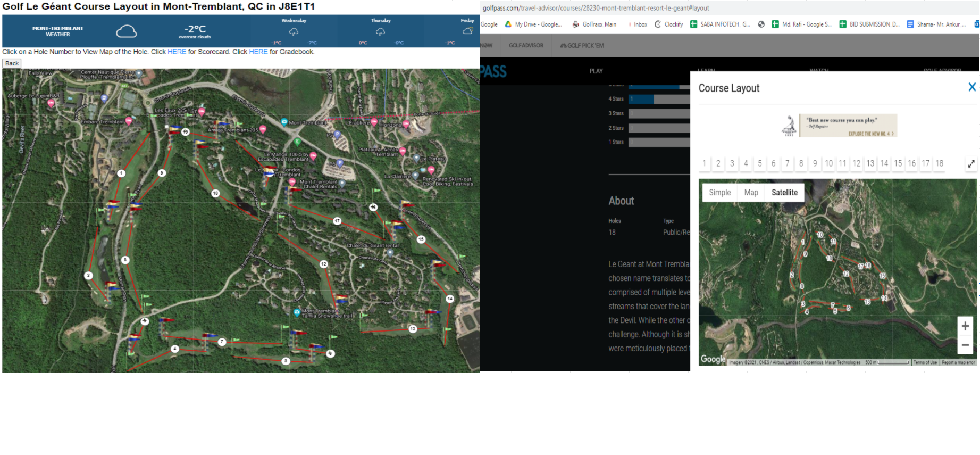The image size is (980, 455).
Task: Click the Back button above left map
Action: [12, 63]
